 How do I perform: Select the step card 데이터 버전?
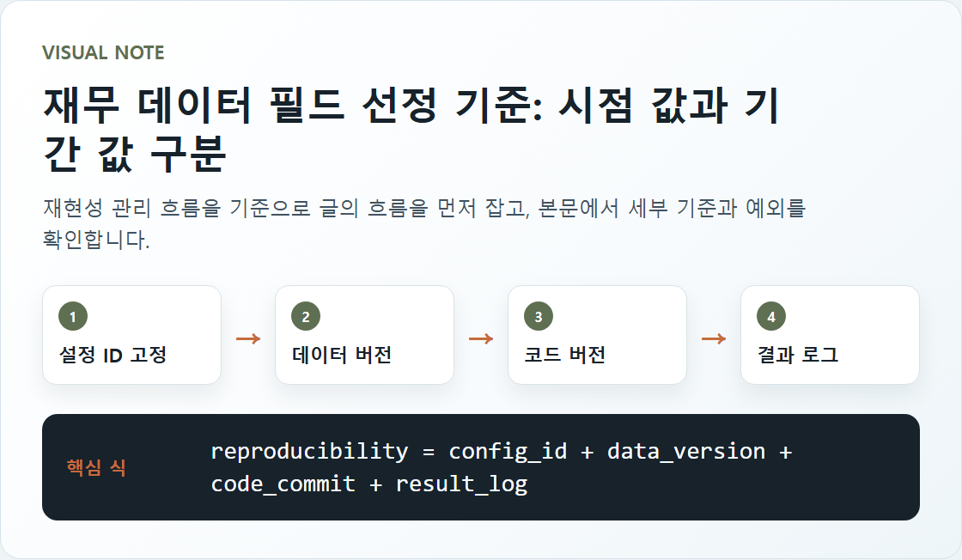[364, 335]
